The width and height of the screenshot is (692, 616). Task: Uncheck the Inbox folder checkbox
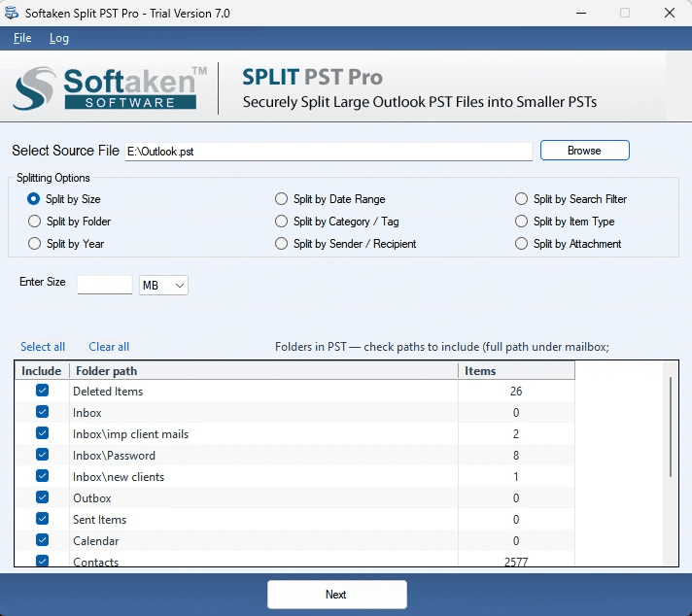pyautogui.click(x=43, y=412)
